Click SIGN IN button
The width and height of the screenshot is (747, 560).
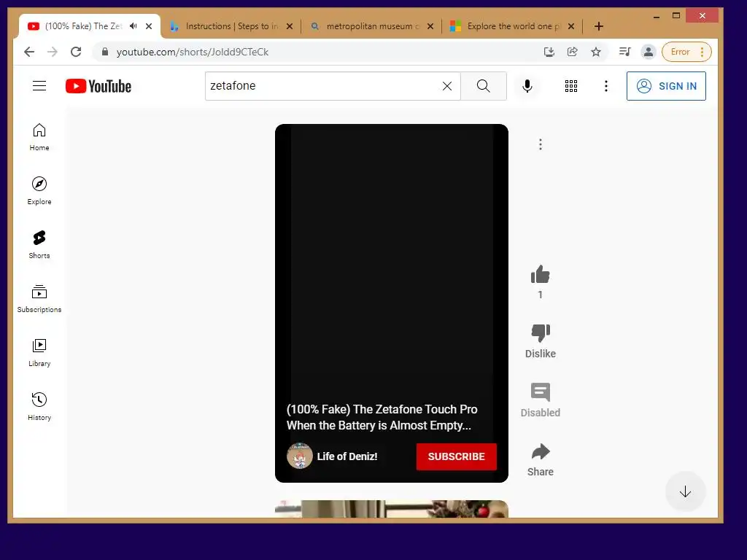(666, 86)
